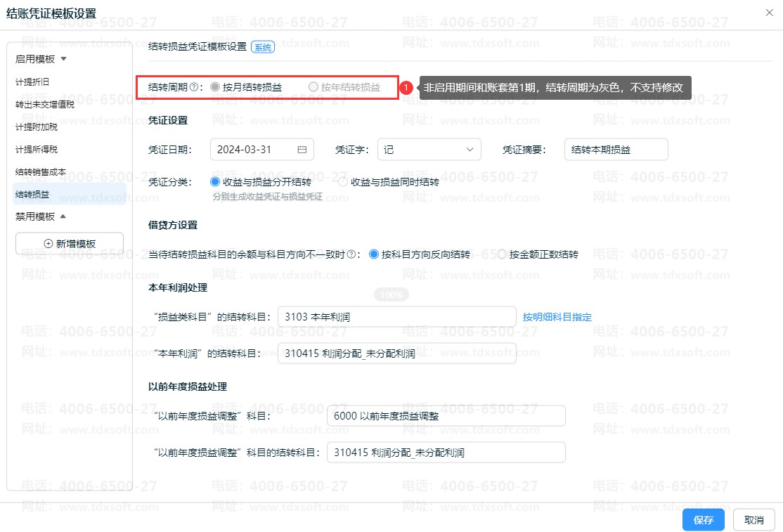Open 计提折旧 template in sidebar

coord(32,82)
